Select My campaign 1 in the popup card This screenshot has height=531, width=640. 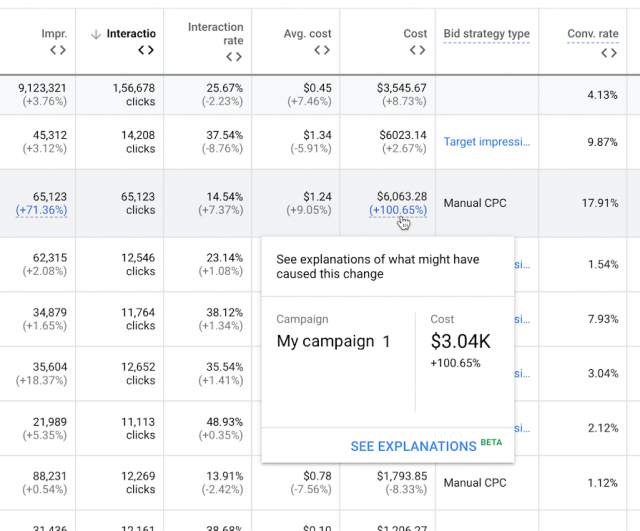click(x=333, y=341)
